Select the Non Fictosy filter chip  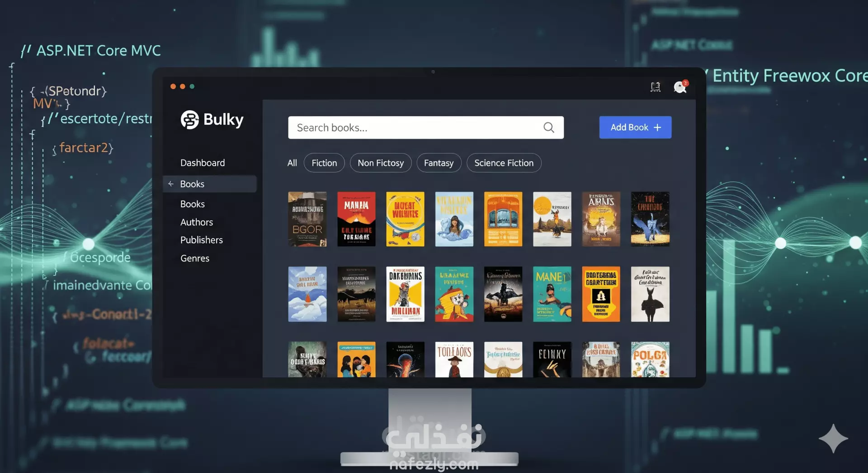tap(381, 163)
